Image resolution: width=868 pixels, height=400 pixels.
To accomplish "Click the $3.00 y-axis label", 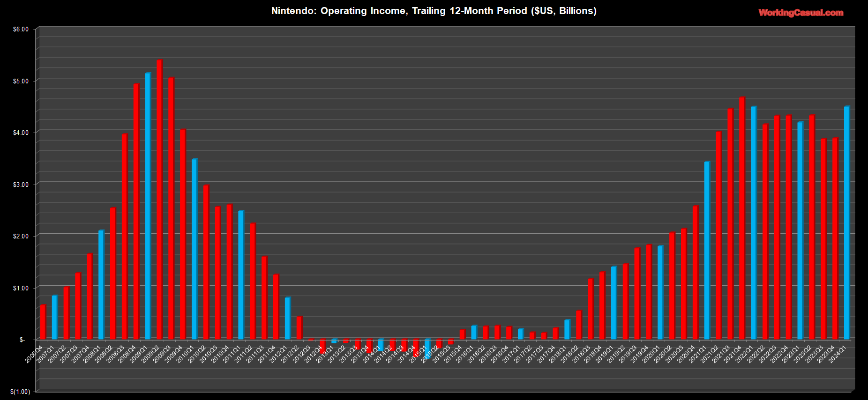I will pyautogui.click(x=21, y=185).
